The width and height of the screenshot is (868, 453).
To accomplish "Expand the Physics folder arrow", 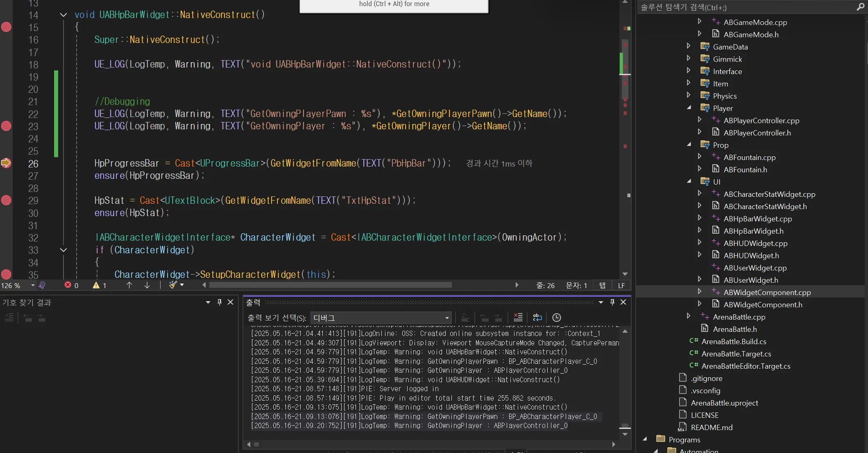I will click(689, 95).
